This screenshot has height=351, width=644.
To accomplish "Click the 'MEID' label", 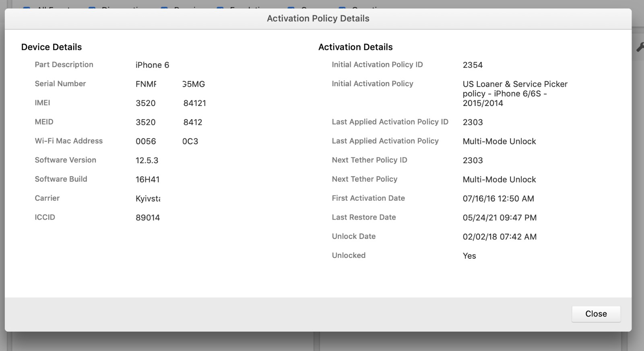I will (44, 122).
